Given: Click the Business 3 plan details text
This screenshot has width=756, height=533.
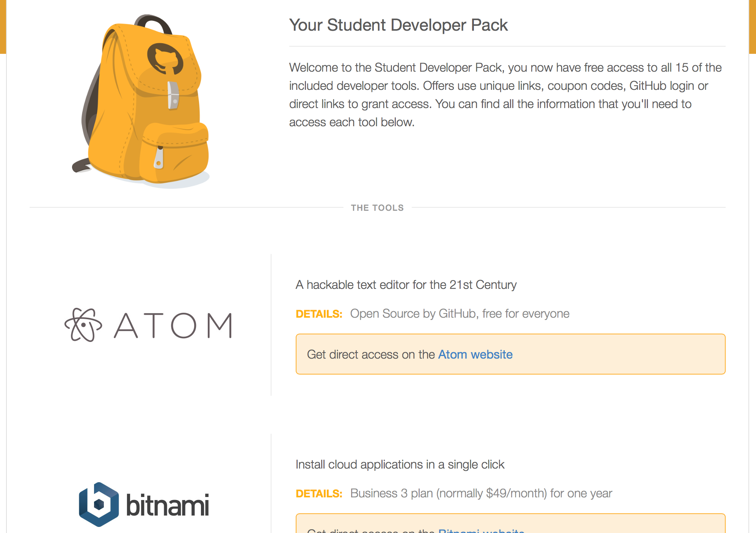Looking at the screenshot, I should click(481, 494).
